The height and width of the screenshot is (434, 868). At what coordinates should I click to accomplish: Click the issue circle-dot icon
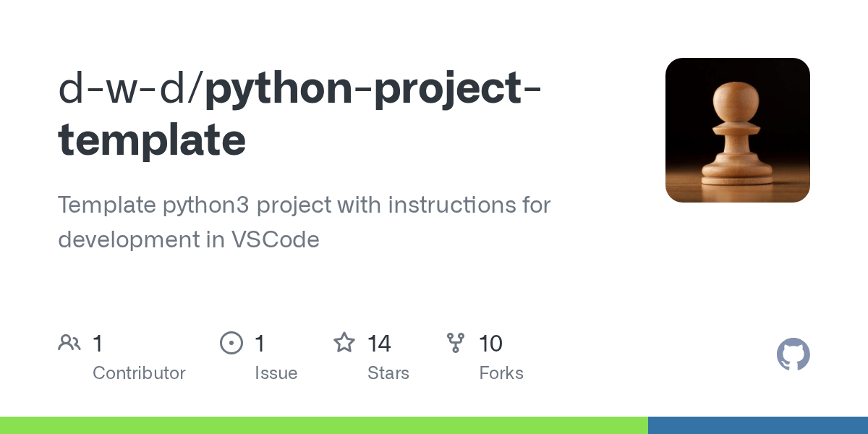[x=231, y=343]
